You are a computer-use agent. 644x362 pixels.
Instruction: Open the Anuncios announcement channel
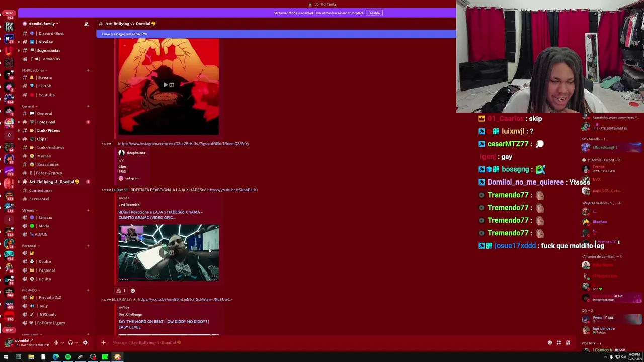[x=51, y=59]
